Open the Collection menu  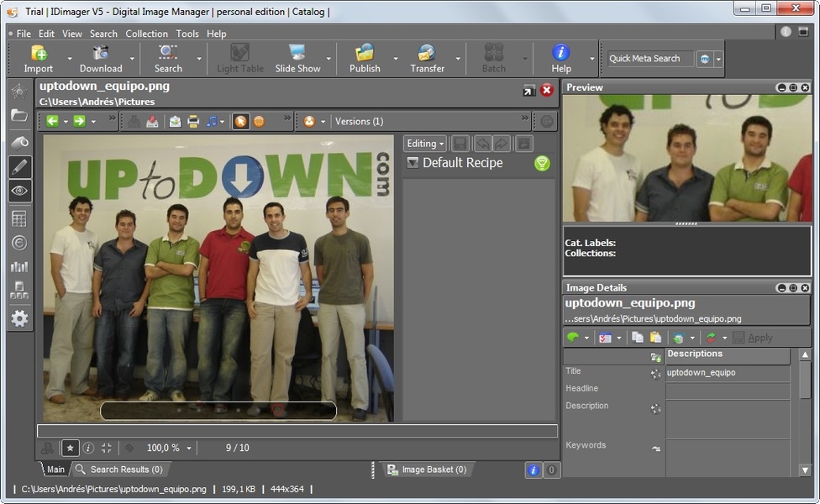point(146,34)
